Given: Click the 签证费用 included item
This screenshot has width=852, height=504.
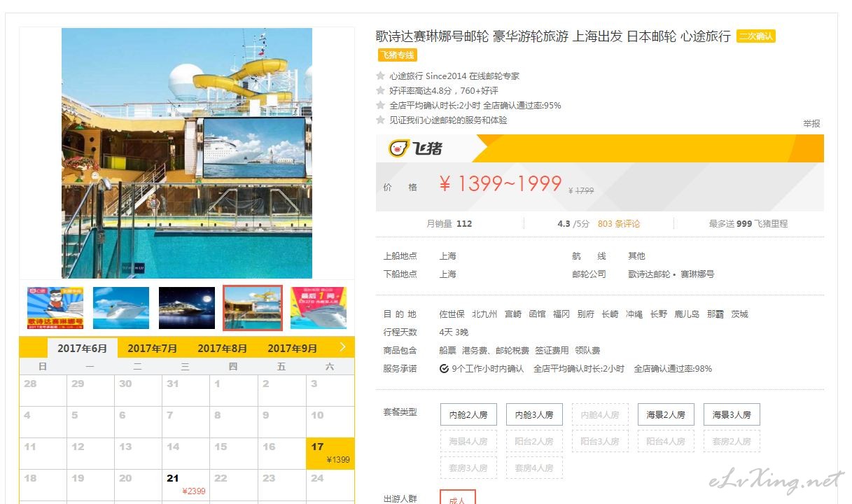Looking at the screenshot, I should point(551,351).
